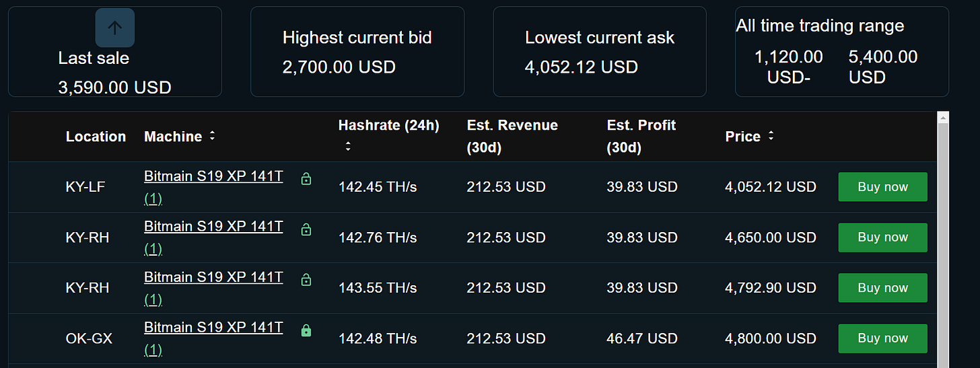
Task: Buy the 4,792.90 USD listing
Action: tap(882, 288)
